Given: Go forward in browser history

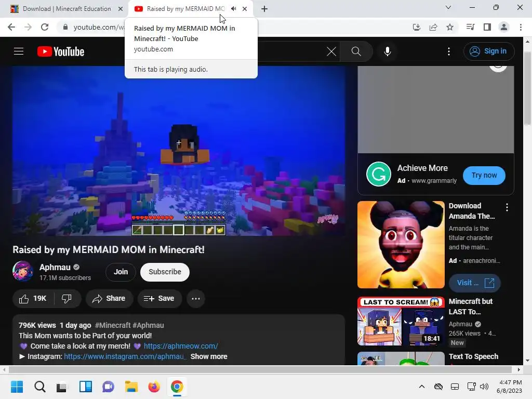Looking at the screenshot, I should [28, 27].
